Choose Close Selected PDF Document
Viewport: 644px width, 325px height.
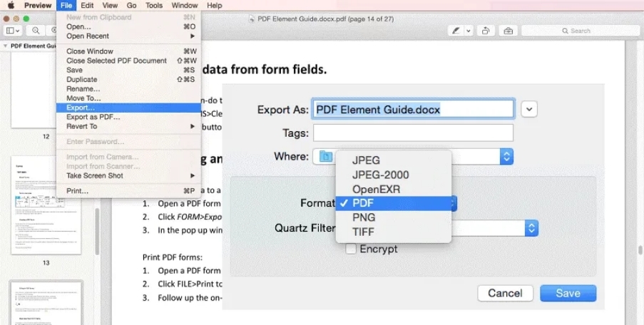point(128,61)
